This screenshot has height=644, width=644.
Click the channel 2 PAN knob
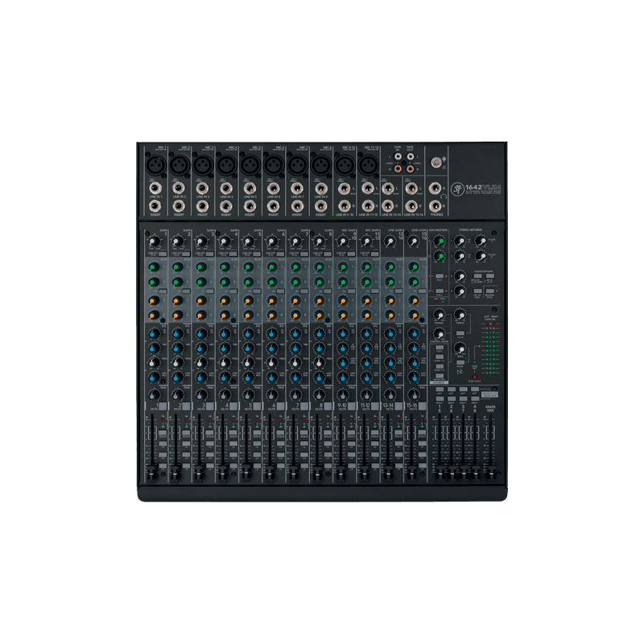[177, 395]
